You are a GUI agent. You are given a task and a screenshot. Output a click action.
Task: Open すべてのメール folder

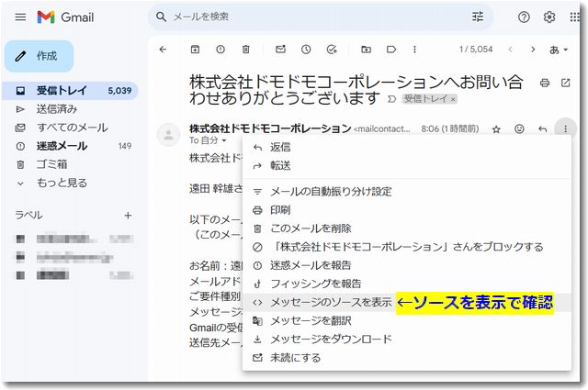coord(70,128)
